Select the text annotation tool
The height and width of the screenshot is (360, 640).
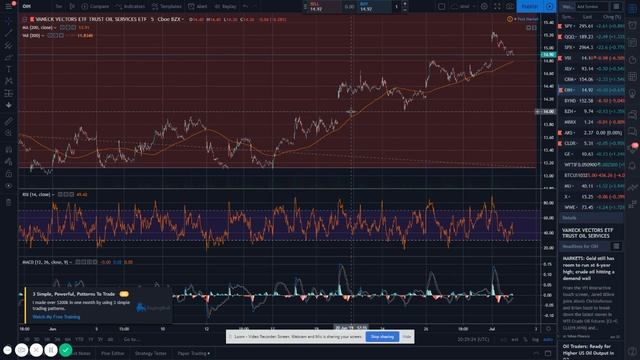(9, 69)
